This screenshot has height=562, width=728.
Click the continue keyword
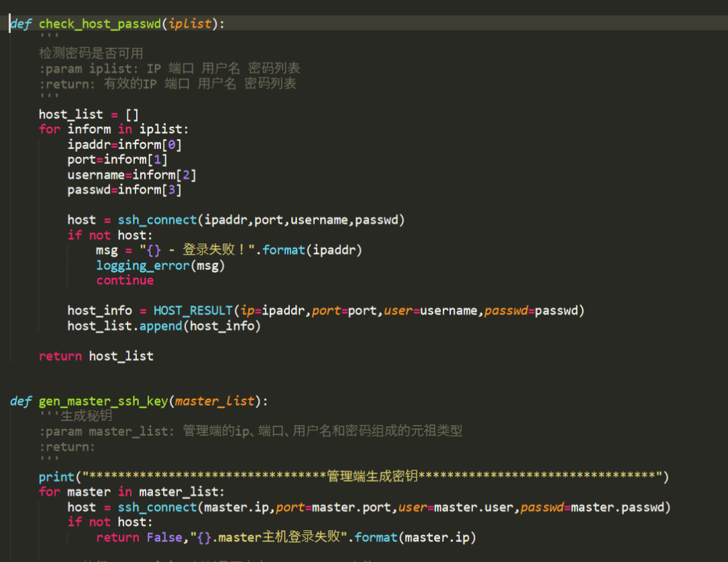[x=125, y=280]
